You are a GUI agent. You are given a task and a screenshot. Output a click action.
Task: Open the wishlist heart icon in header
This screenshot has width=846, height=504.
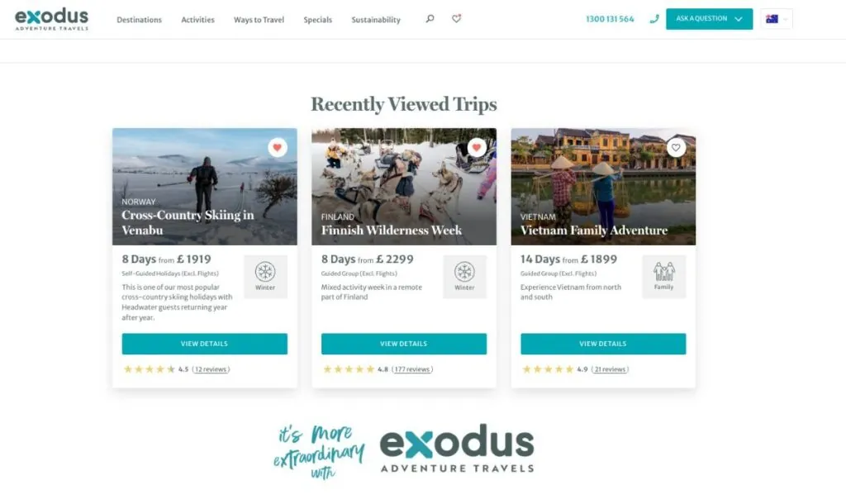[456, 19]
